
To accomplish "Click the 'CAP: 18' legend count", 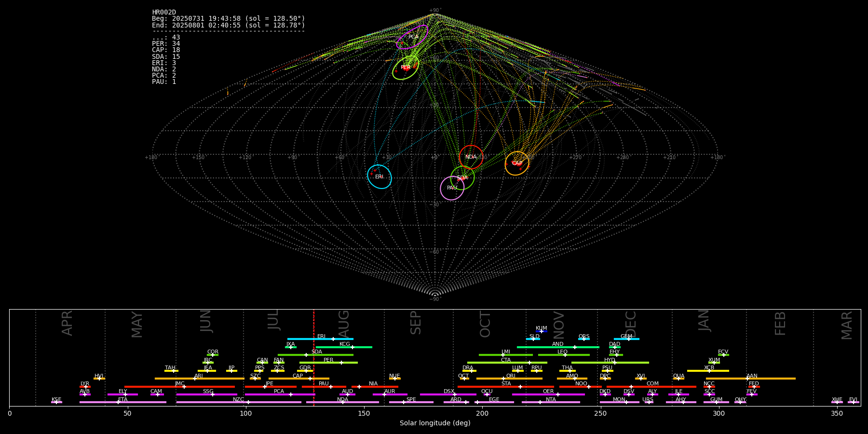I will point(166,50).
